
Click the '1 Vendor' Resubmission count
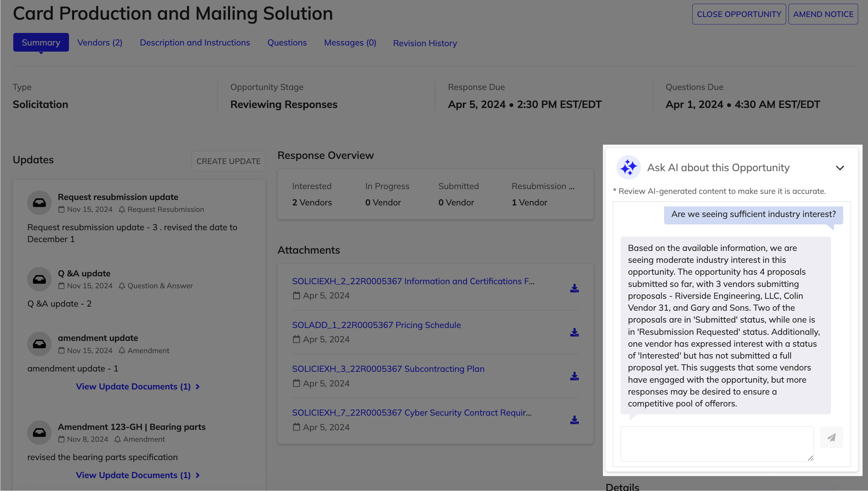(530, 202)
